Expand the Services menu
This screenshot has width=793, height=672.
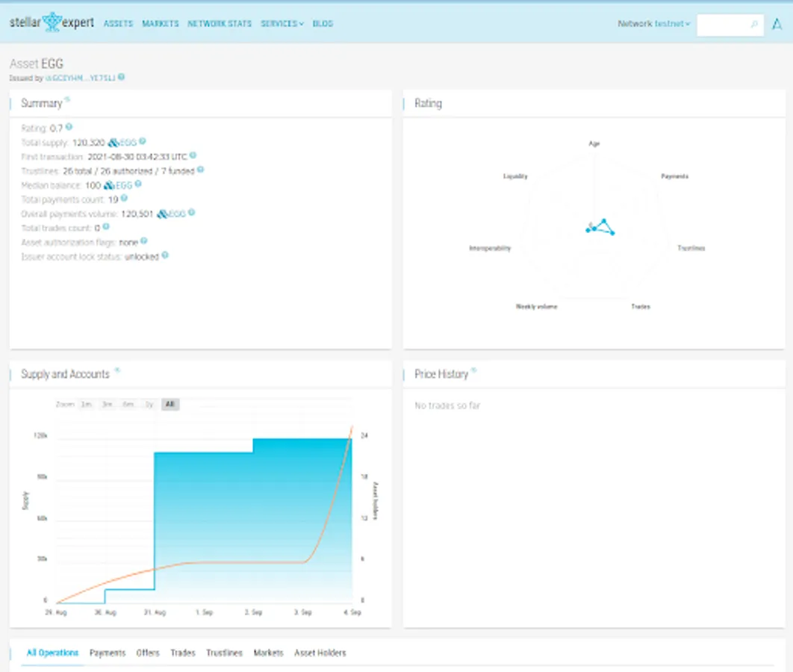282,24
